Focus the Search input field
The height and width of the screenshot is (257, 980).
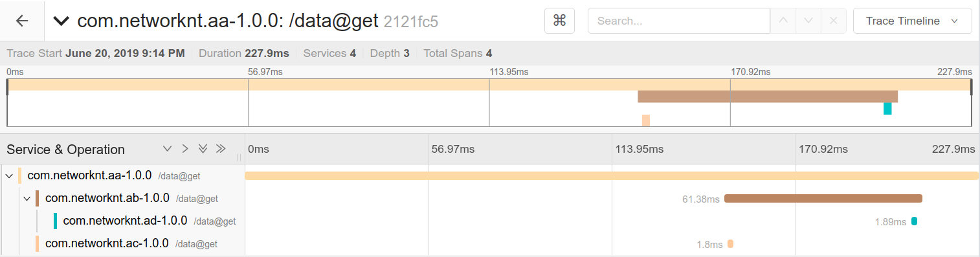click(679, 21)
